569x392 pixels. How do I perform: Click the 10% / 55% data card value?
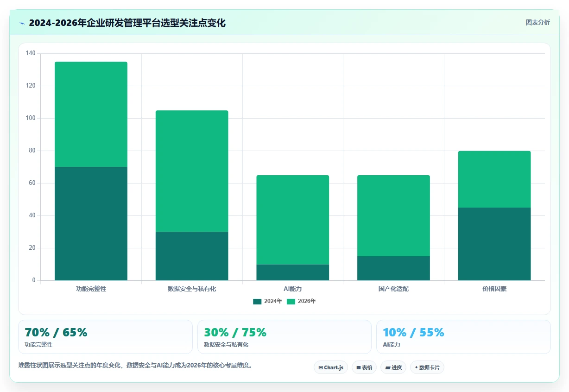coord(414,332)
